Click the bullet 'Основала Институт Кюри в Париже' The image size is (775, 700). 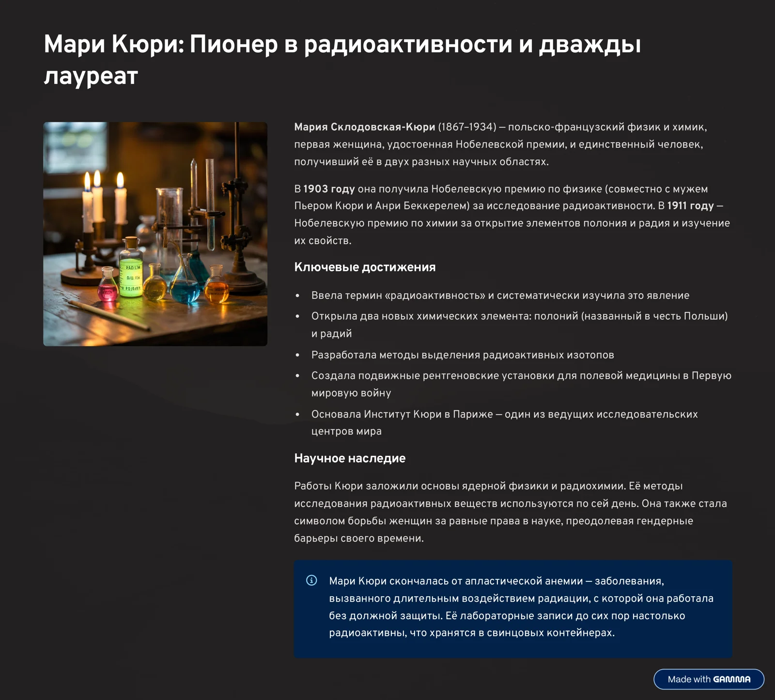(505, 422)
